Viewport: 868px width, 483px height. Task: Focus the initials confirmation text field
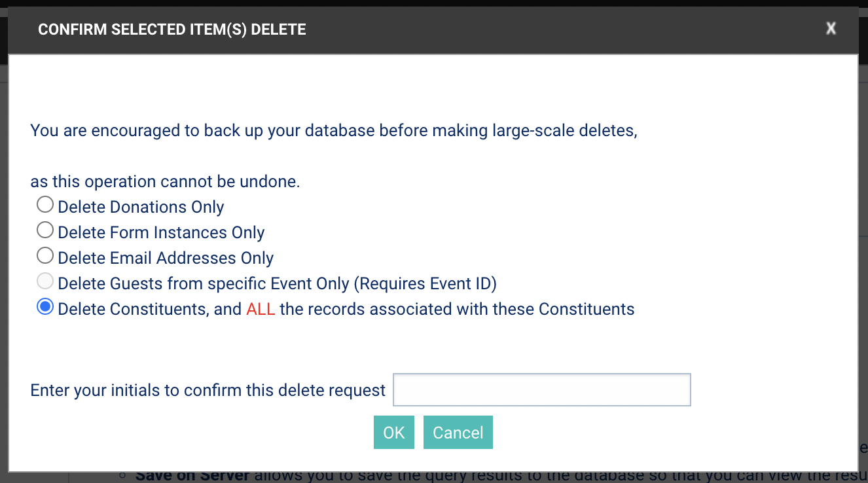[x=541, y=390]
